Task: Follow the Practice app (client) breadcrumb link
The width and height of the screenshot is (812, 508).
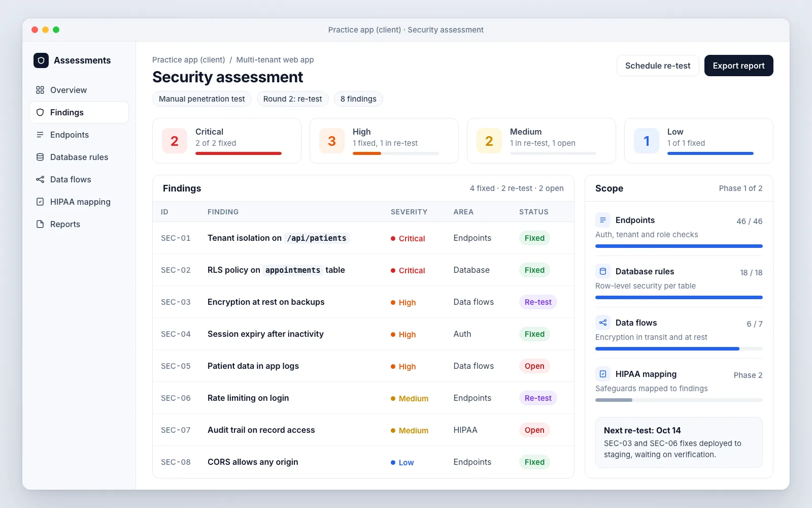Action: coord(189,59)
